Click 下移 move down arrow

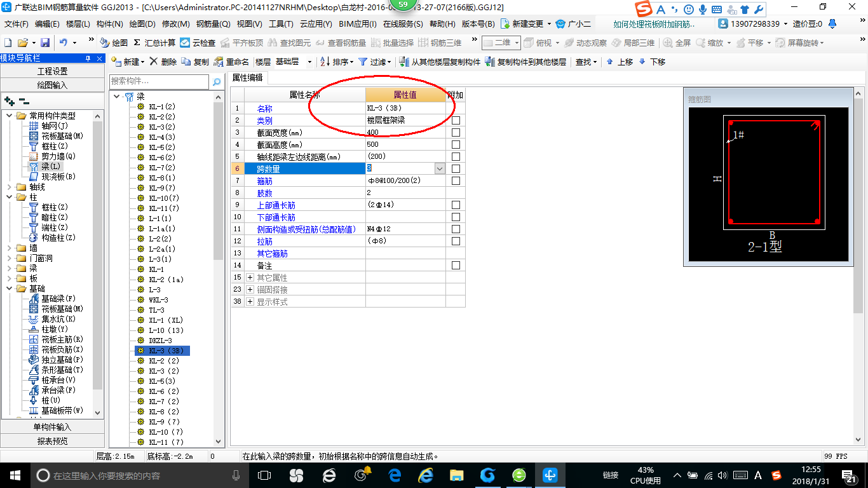652,62
